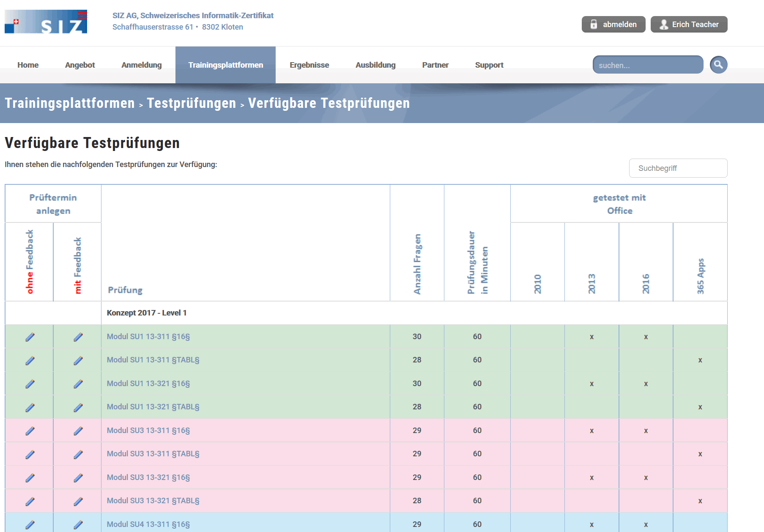Open the Angebot menu
The width and height of the screenshot is (764, 532).
click(80, 65)
